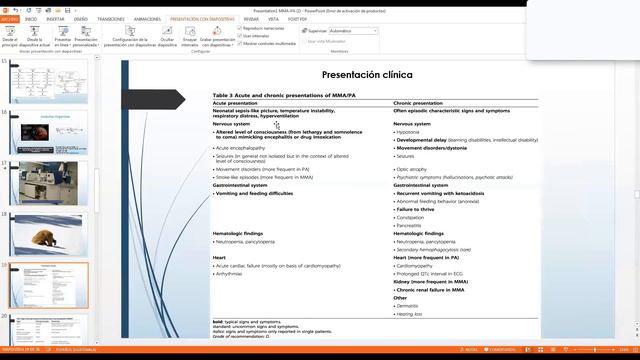Switch to the INSERTAR tab
This screenshot has height=360, width=640.
point(55,19)
